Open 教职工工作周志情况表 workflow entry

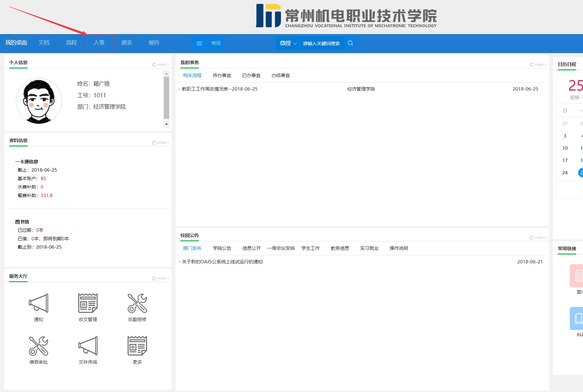click(220, 89)
